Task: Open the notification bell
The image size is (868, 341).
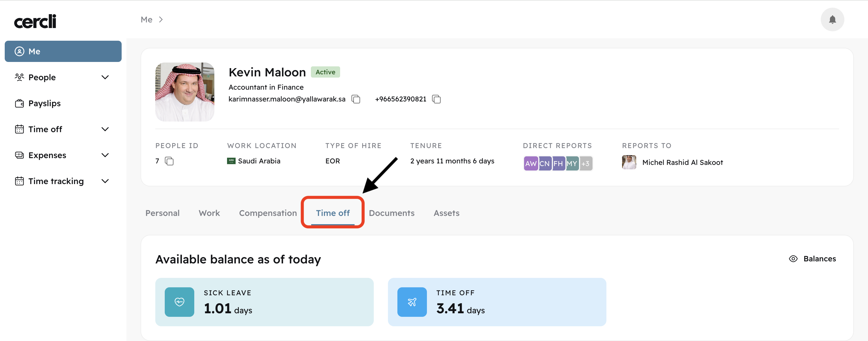Action: 832,19
